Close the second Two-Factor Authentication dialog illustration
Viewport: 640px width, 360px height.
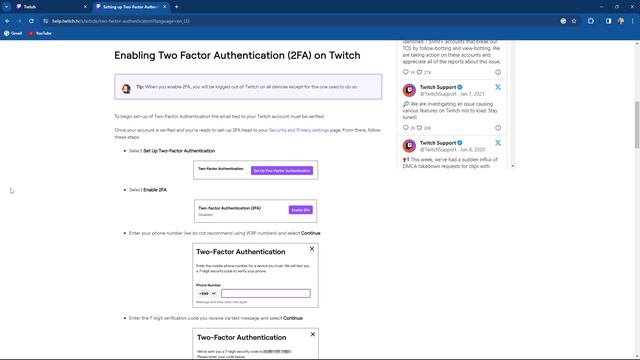point(313,334)
